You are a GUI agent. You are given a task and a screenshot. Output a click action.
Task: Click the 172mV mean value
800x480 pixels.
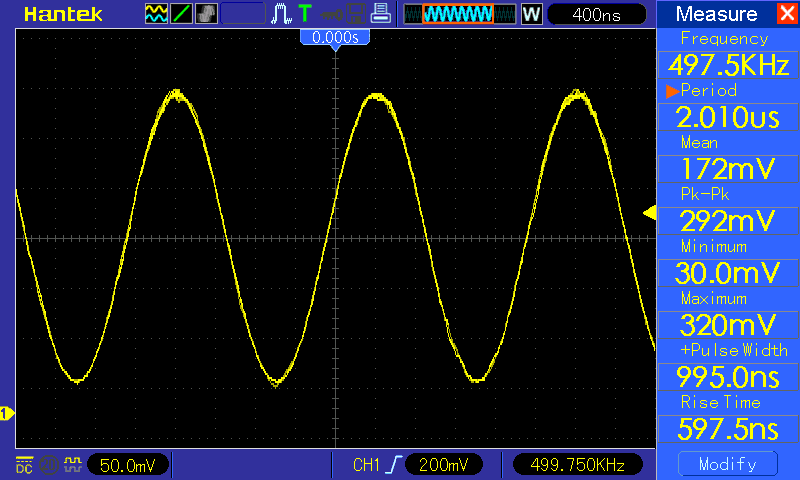coord(729,169)
